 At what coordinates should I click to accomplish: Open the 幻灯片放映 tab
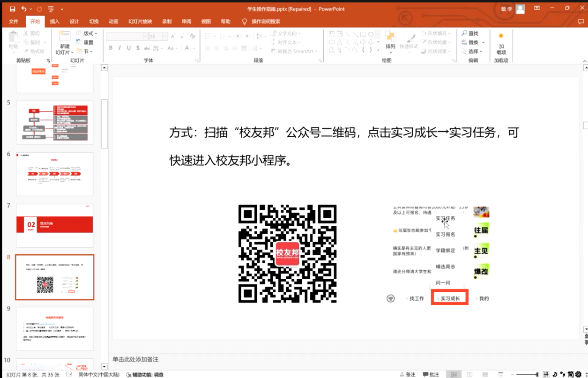coord(141,22)
